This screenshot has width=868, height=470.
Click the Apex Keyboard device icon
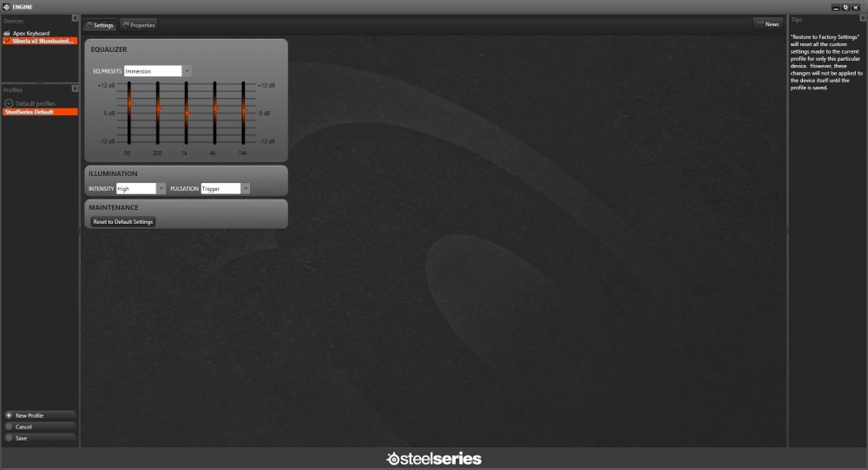[7, 33]
